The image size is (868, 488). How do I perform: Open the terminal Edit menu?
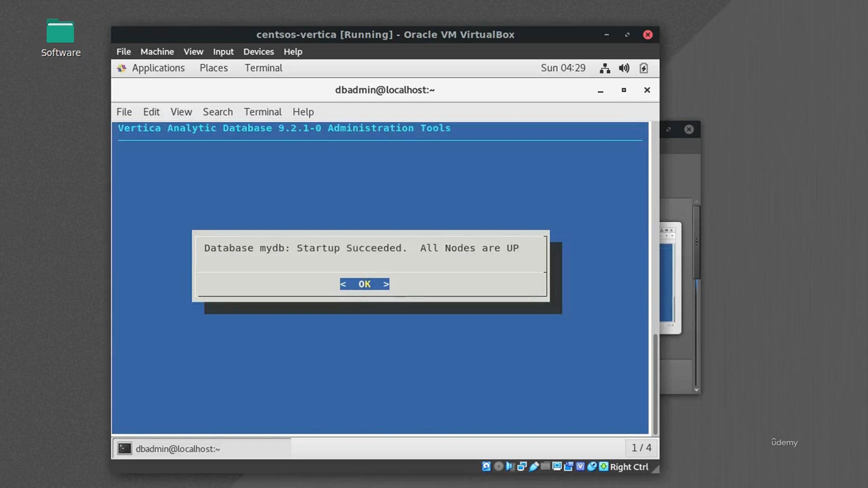tap(151, 112)
